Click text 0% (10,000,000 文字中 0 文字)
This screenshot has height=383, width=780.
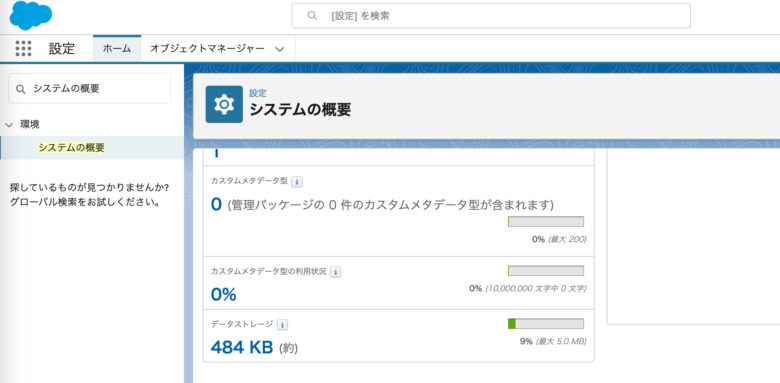click(x=527, y=288)
